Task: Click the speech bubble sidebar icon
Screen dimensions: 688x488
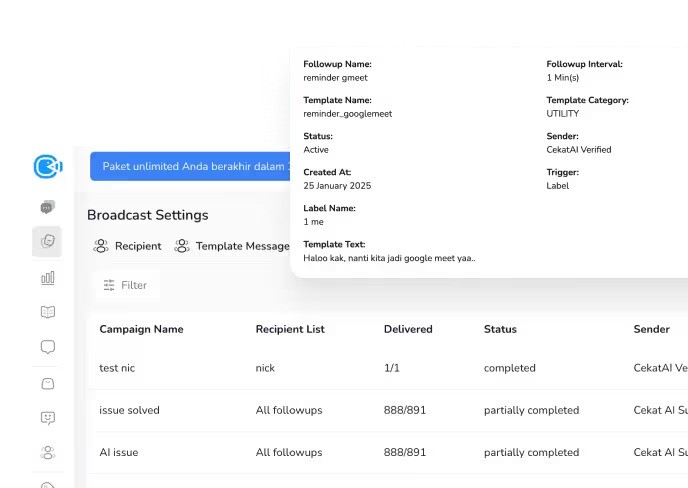Action: click(47, 347)
